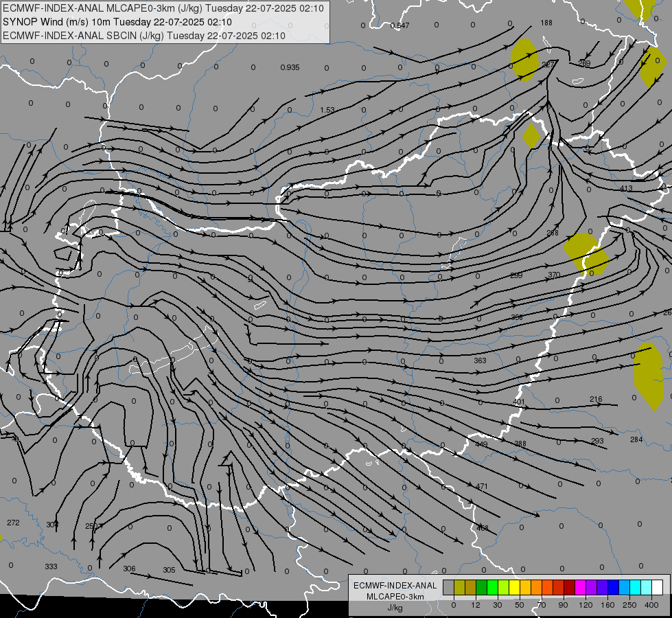This screenshot has height=618, width=672.
Task: Click the title line 'ECMWF-INDEX-ANAL MLCAPE0-3km (J/kg)'
Action: point(103,8)
